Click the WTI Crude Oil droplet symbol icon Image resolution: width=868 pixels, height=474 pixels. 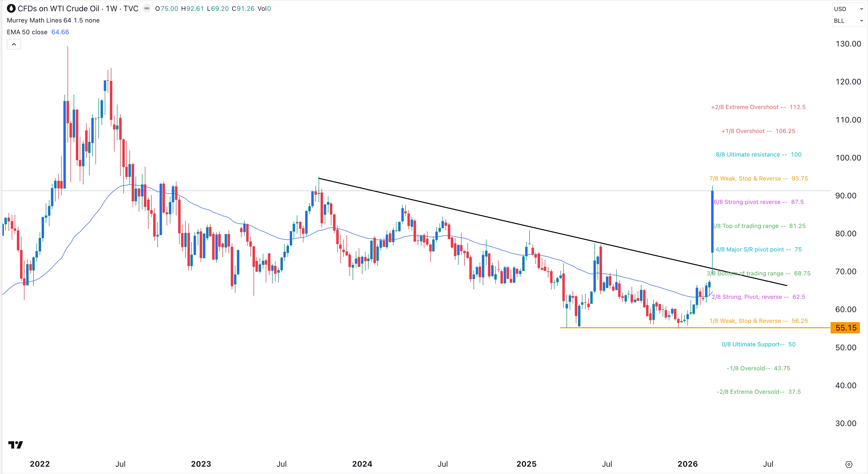[x=11, y=8]
